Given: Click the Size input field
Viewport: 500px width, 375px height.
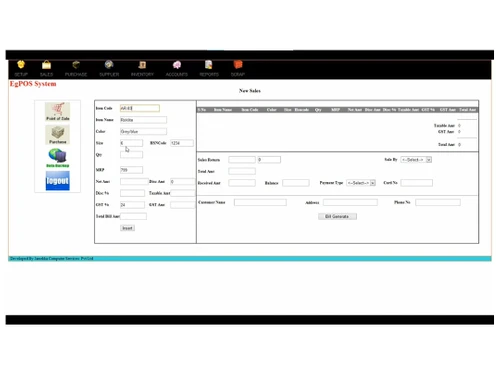Looking at the screenshot, I should (x=131, y=143).
